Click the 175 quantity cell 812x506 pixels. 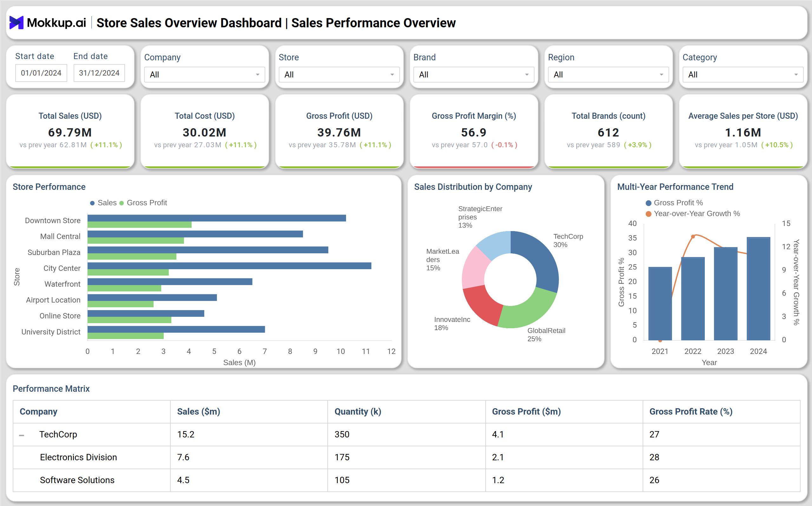click(406, 457)
